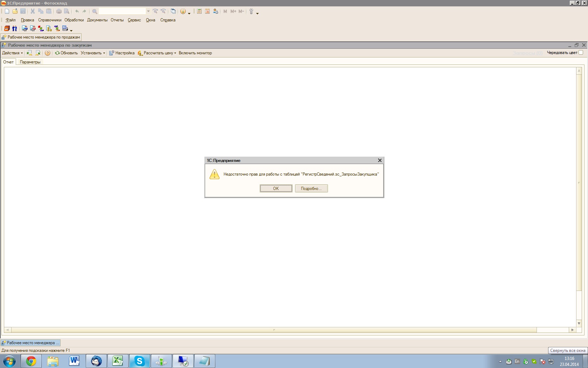Viewport: 588px width, 368px height.
Task: Click the two blue people icon
Action: click(x=15, y=28)
